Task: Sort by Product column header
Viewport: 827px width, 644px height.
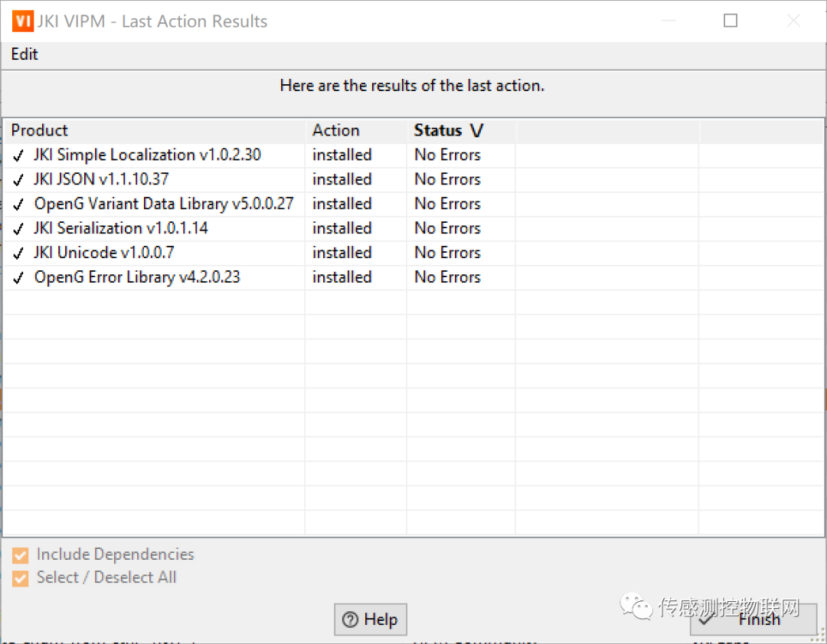Action: 155,130
